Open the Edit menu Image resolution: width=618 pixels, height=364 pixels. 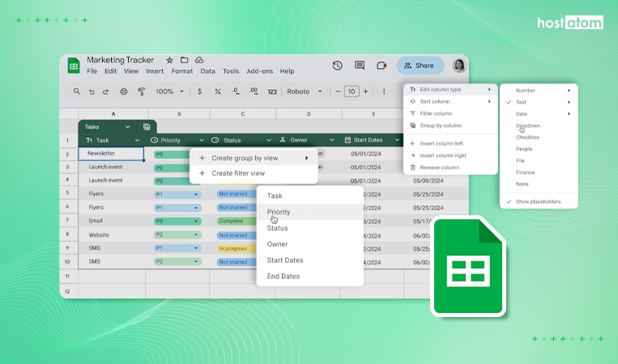click(110, 71)
